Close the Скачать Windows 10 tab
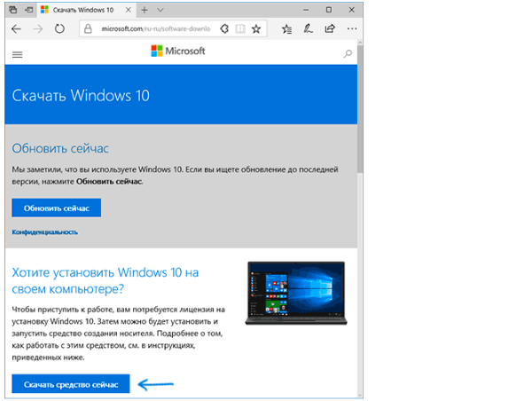The image size is (532, 401). tap(129, 10)
